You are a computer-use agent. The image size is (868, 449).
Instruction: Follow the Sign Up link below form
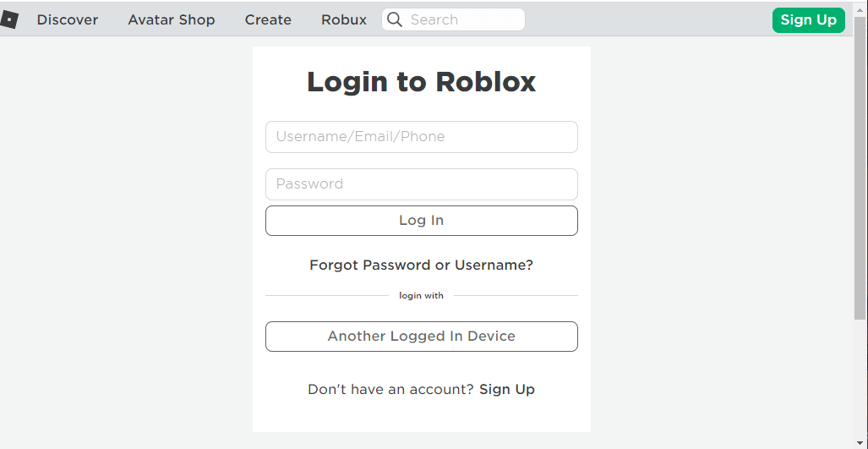[x=507, y=389]
